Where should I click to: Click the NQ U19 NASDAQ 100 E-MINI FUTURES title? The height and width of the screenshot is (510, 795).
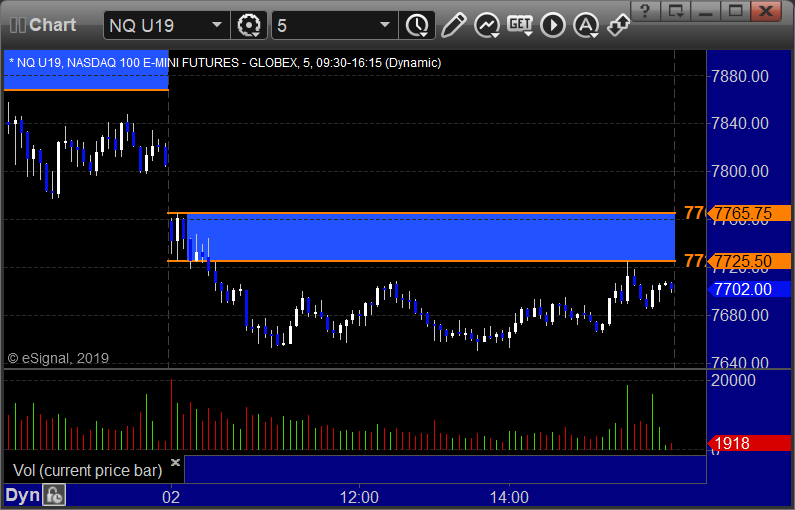coord(225,63)
